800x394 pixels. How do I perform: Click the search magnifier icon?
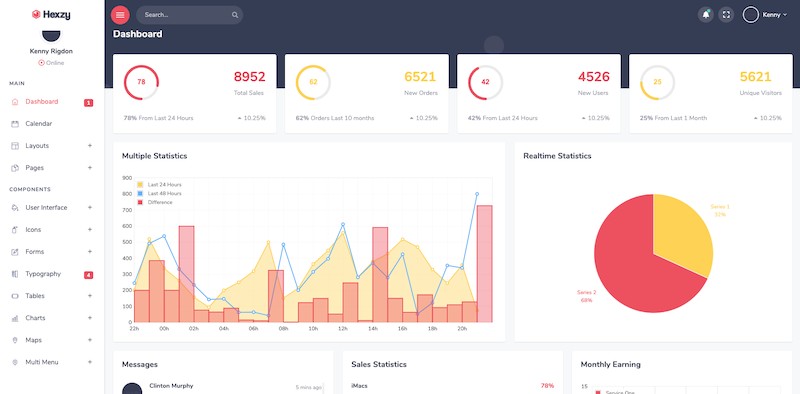235,15
